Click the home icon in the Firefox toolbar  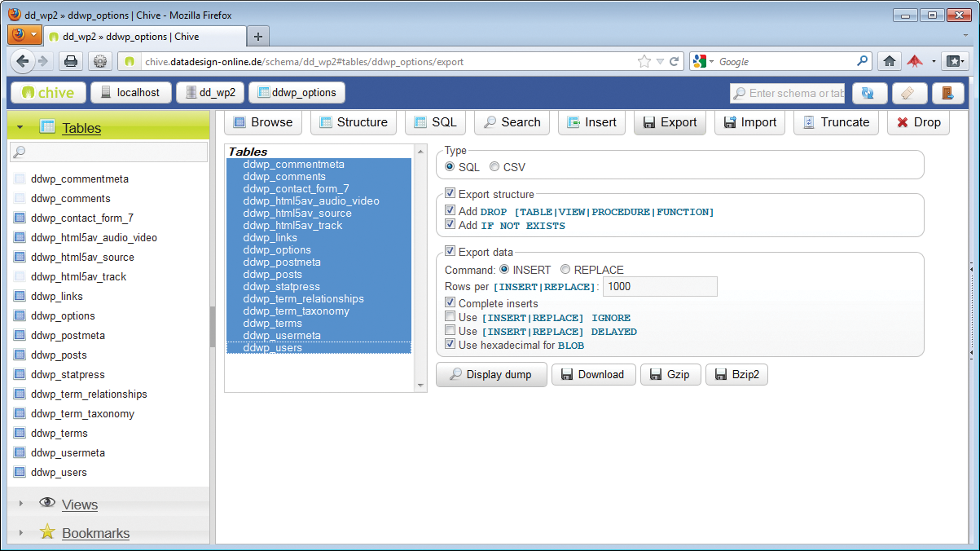click(x=889, y=61)
